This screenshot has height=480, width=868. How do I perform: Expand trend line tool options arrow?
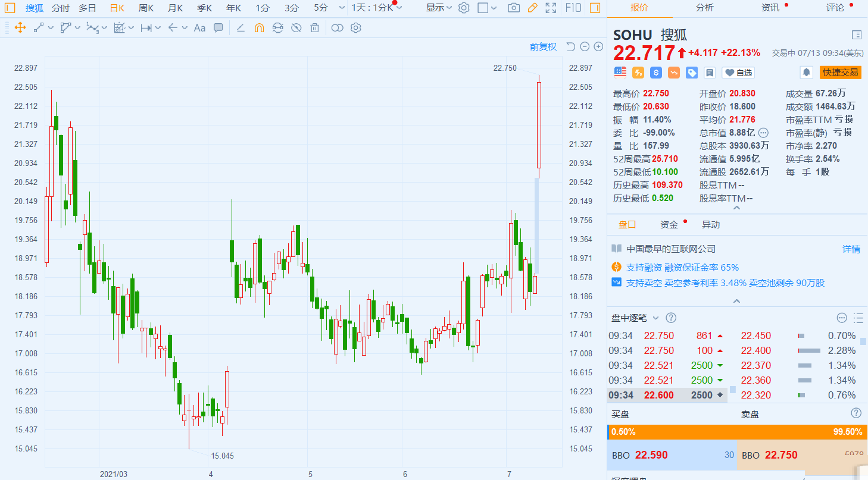[x=50, y=27]
